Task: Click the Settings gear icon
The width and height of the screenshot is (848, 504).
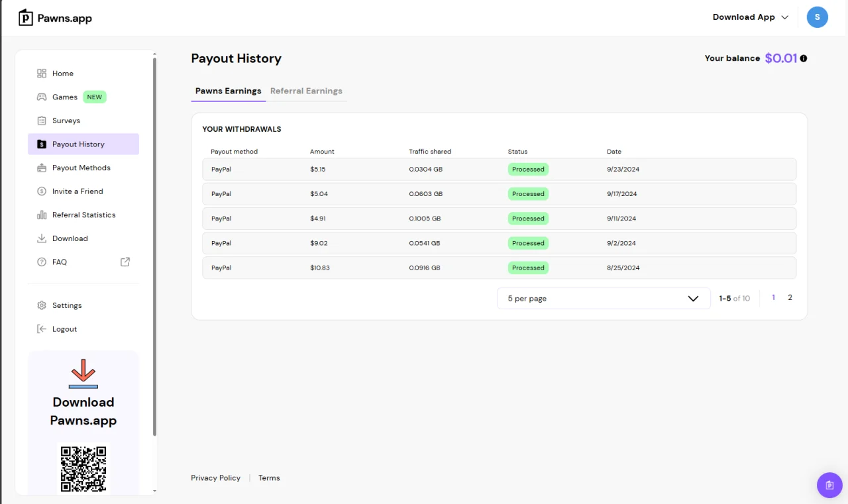Action: click(x=42, y=305)
